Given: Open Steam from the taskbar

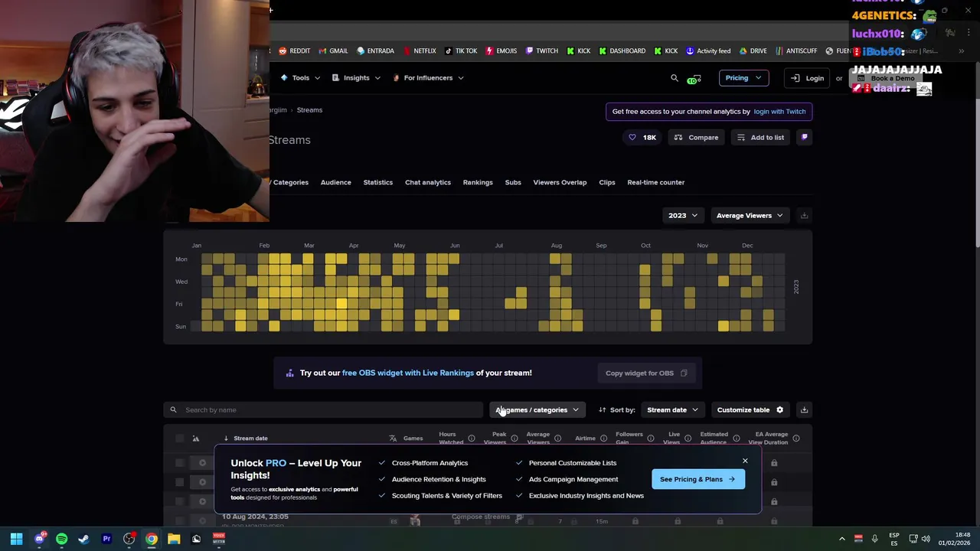Looking at the screenshot, I should tap(83, 539).
